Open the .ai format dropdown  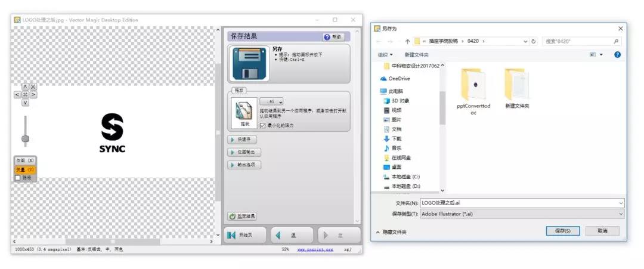[272, 102]
